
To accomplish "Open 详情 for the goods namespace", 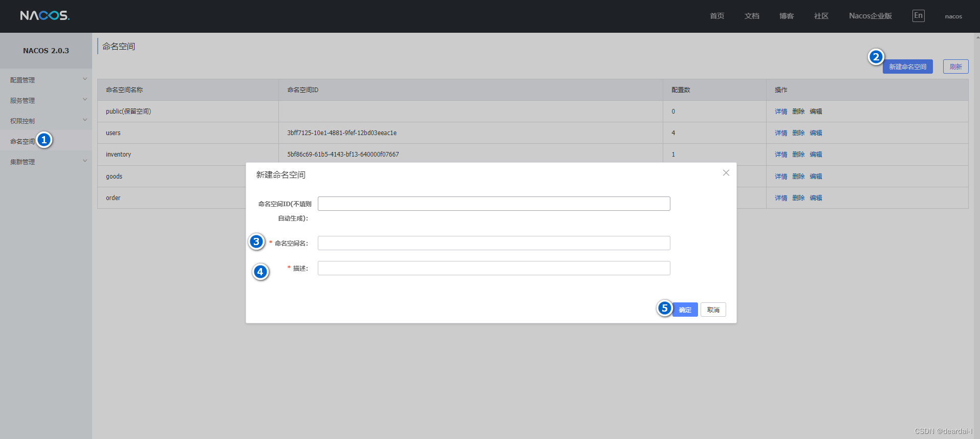I will [781, 177].
